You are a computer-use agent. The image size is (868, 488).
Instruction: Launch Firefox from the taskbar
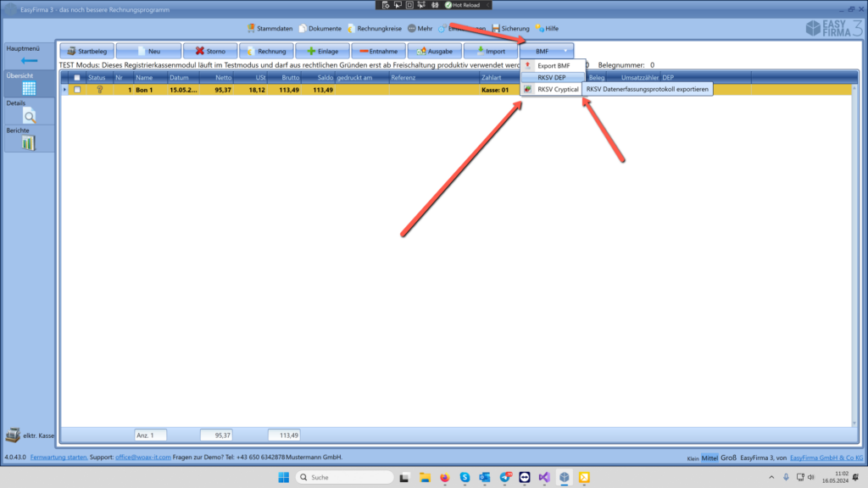pos(444,477)
